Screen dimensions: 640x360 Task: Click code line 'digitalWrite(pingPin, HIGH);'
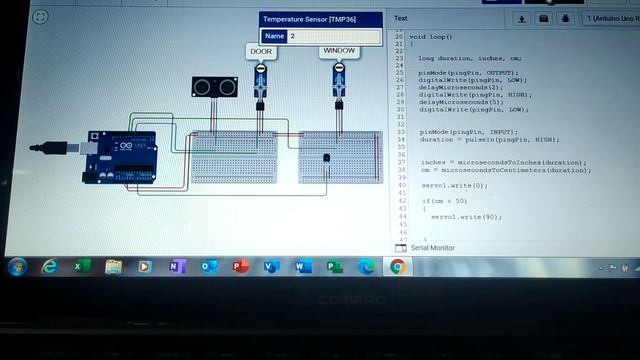476,95
